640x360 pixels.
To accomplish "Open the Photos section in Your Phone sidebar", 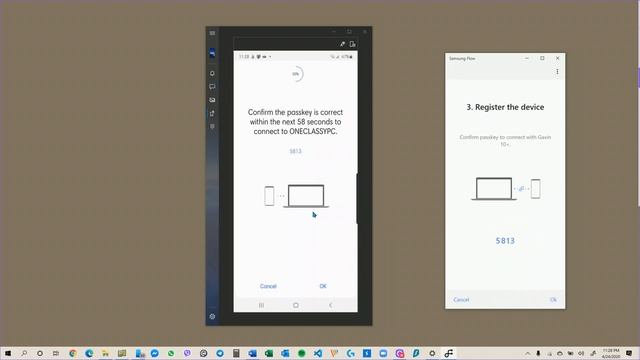I will [x=212, y=100].
